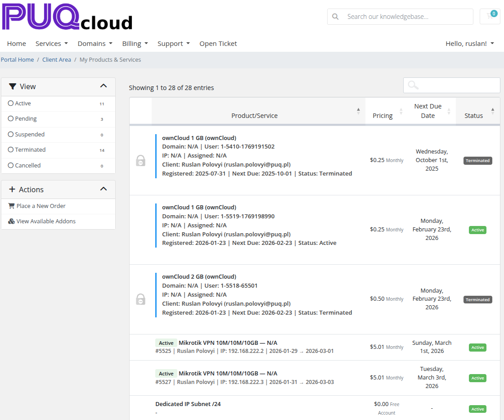Screen dimensions: 504x420
Task: Open the Services menu
Action: 51,44
